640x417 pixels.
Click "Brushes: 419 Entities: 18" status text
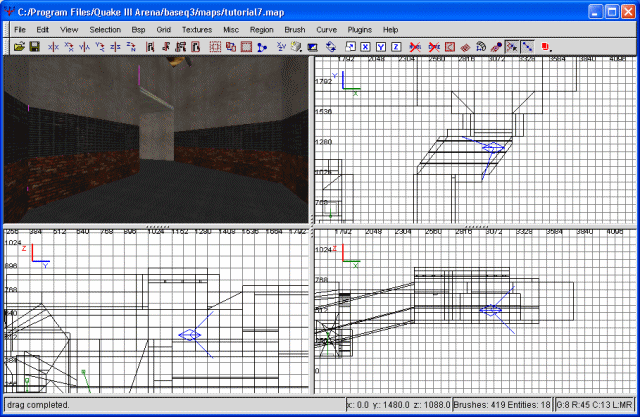pos(502,405)
